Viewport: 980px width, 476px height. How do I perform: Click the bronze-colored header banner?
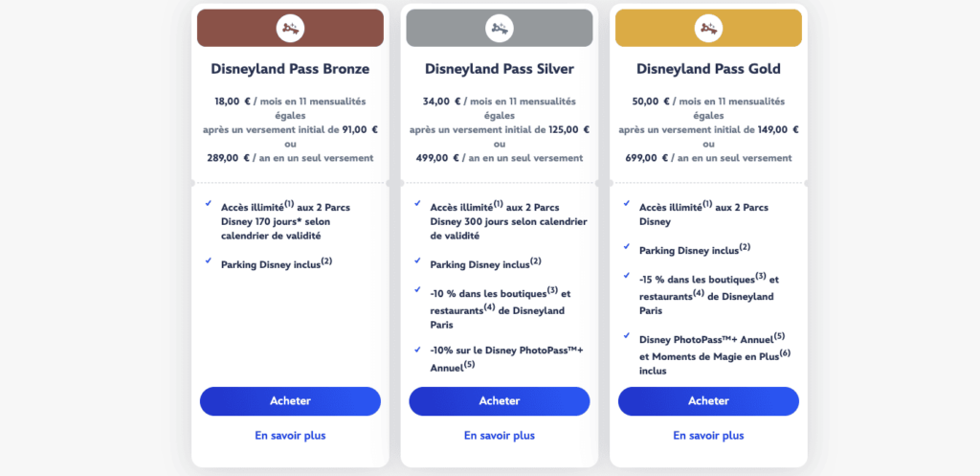[290, 28]
